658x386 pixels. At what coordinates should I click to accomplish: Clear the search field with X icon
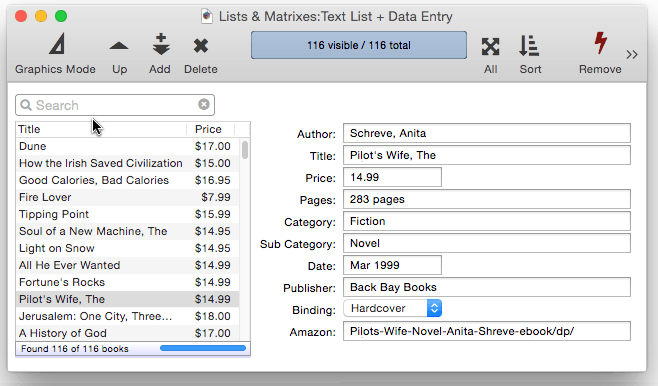(204, 104)
